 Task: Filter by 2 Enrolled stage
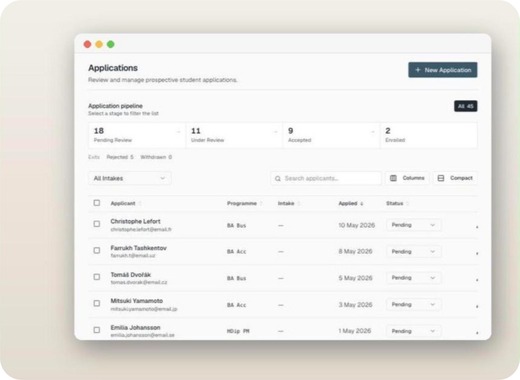click(x=429, y=135)
